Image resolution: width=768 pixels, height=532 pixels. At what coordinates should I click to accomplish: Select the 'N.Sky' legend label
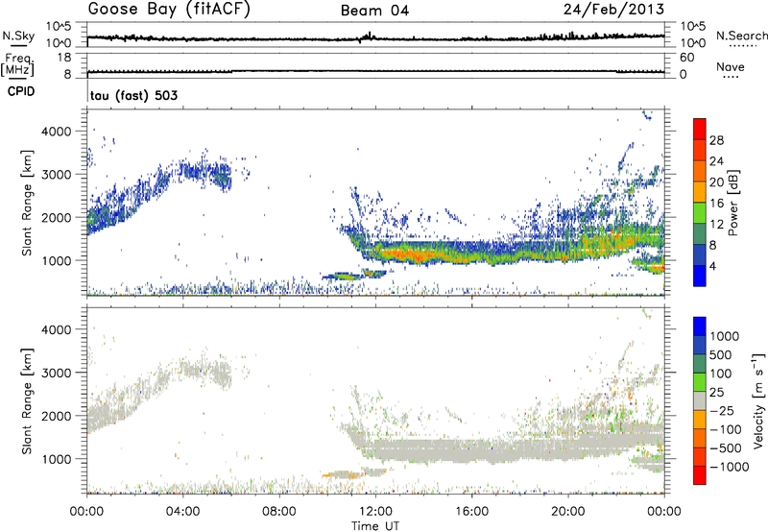tap(18, 36)
